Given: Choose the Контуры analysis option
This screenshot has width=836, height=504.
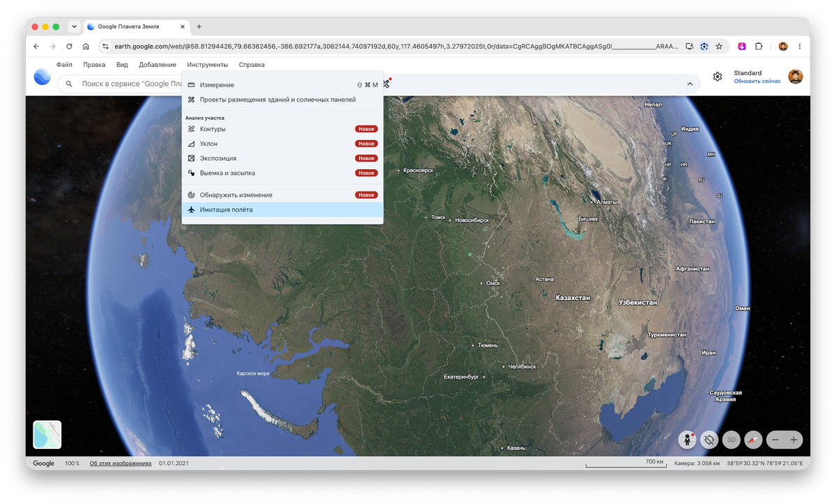Looking at the screenshot, I should pos(282,129).
